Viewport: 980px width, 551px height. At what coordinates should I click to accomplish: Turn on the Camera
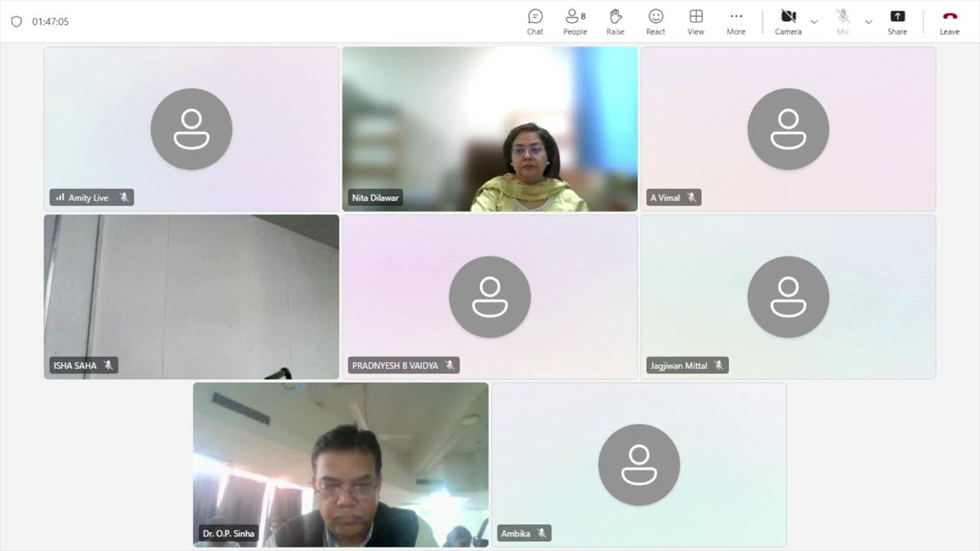click(x=788, y=21)
